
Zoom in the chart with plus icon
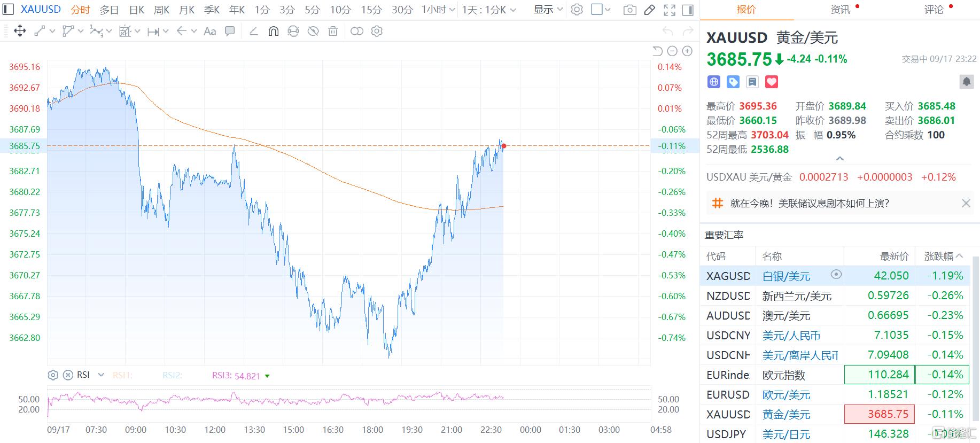pyautogui.click(x=688, y=51)
